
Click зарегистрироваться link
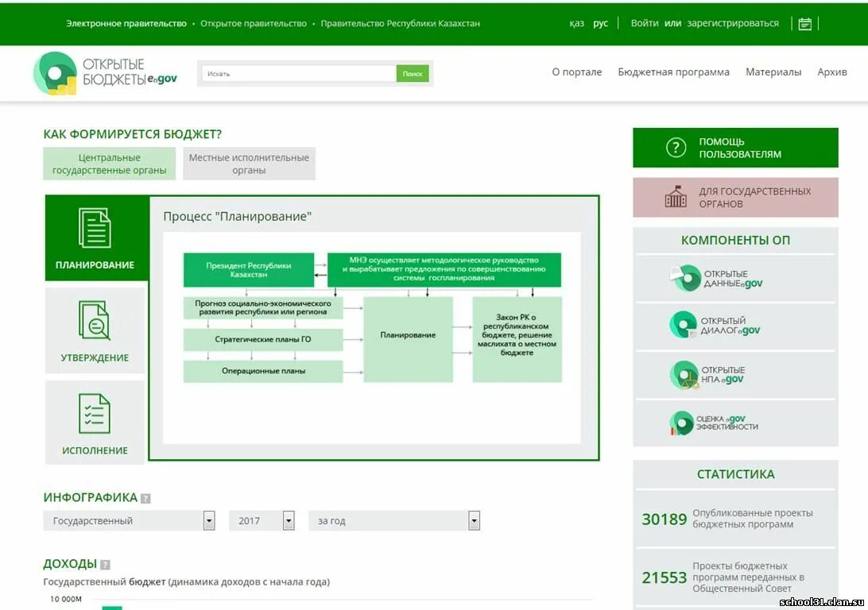point(733,23)
